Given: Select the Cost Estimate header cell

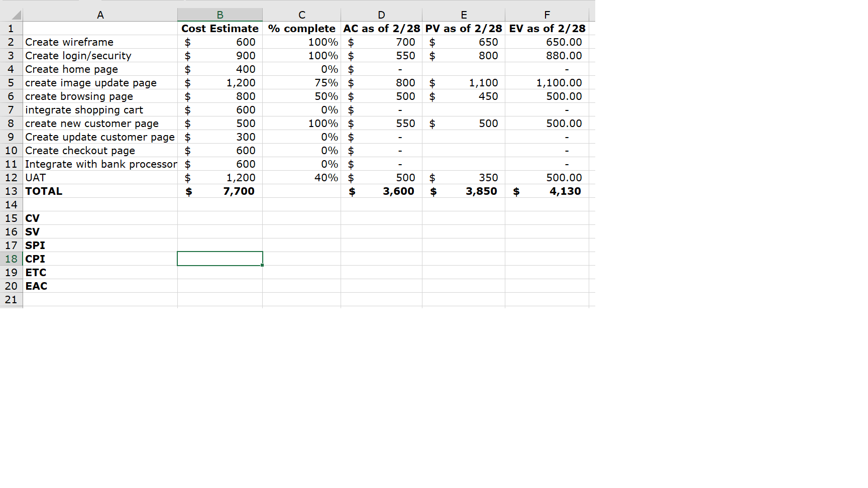Looking at the screenshot, I should (220, 29).
